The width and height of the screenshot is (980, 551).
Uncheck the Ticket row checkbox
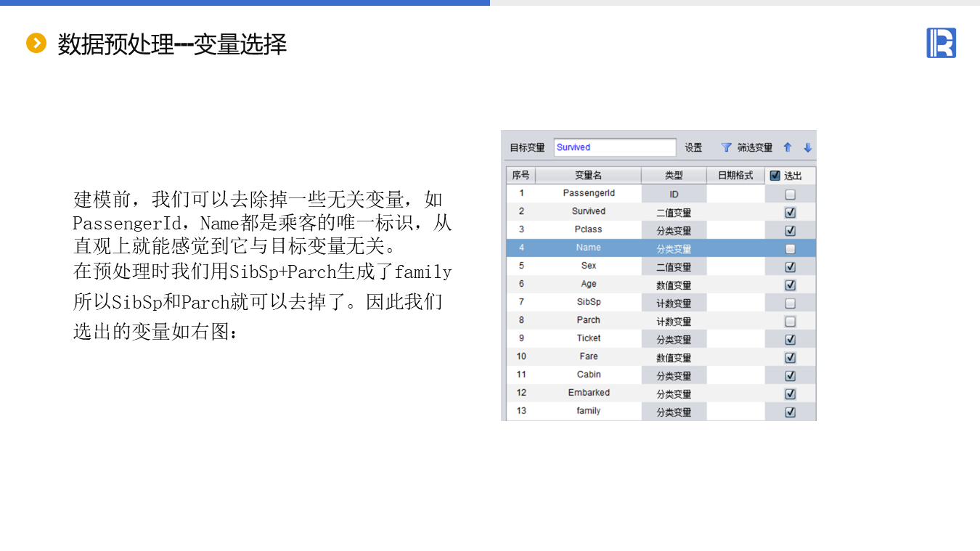coord(791,340)
